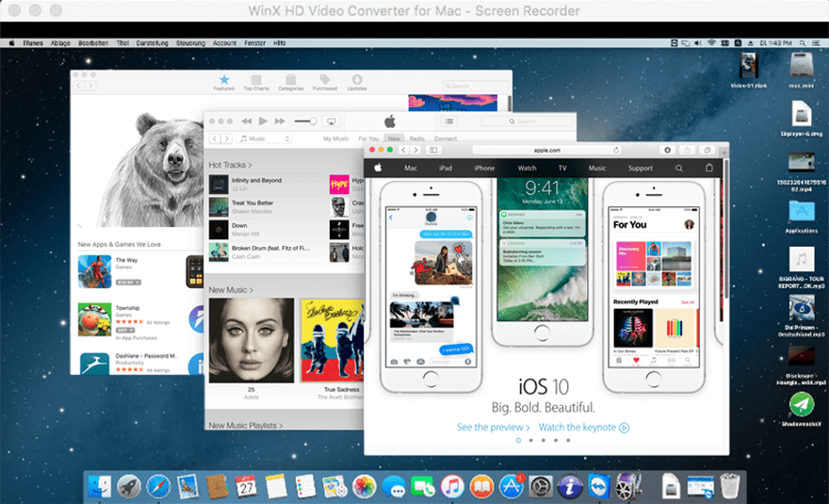Expand the New Music section
This screenshot has height=504, width=829.
click(x=231, y=290)
